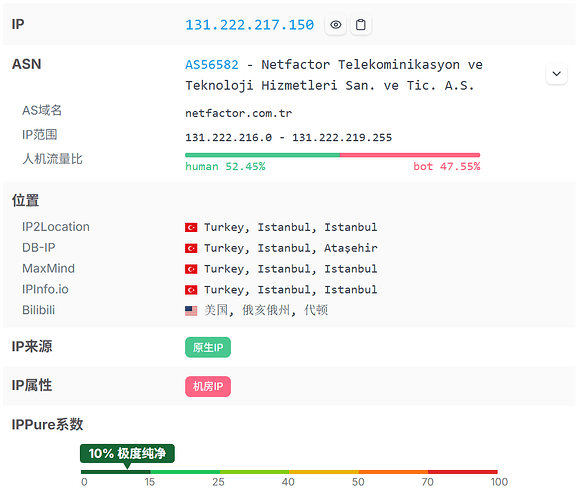Click scale value 100 on IPPure bar
The image size is (585, 500).
tap(499, 482)
